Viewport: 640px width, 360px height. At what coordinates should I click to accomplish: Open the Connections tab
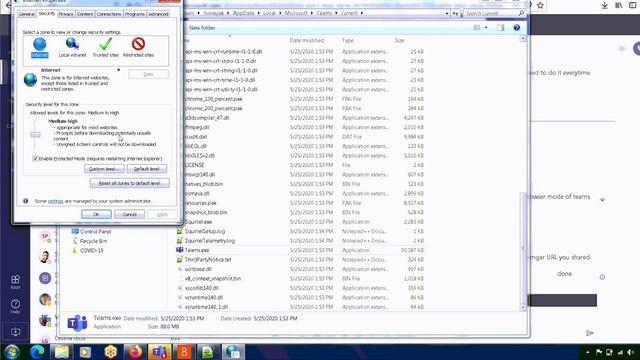coord(109,14)
